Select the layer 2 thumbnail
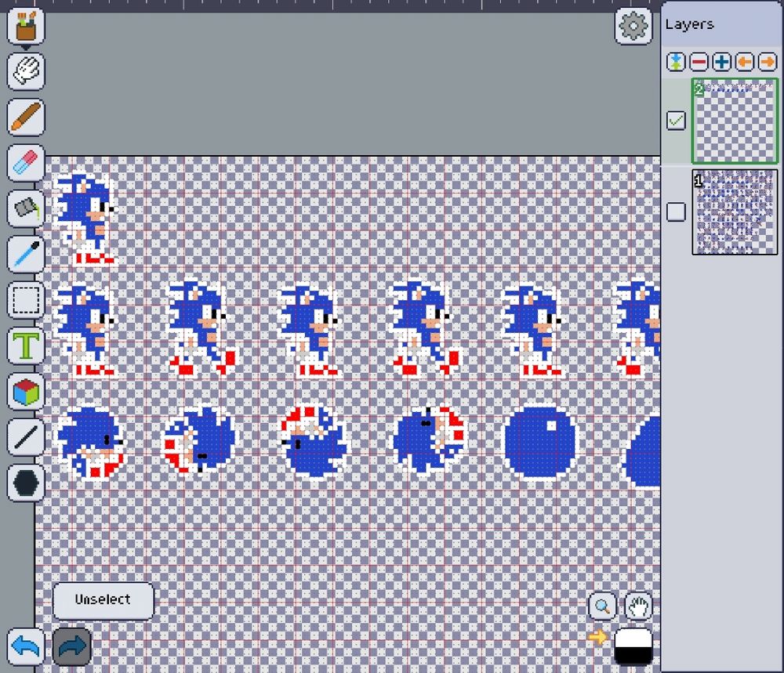The width and height of the screenshot is (784, 673). coord(735,121)
